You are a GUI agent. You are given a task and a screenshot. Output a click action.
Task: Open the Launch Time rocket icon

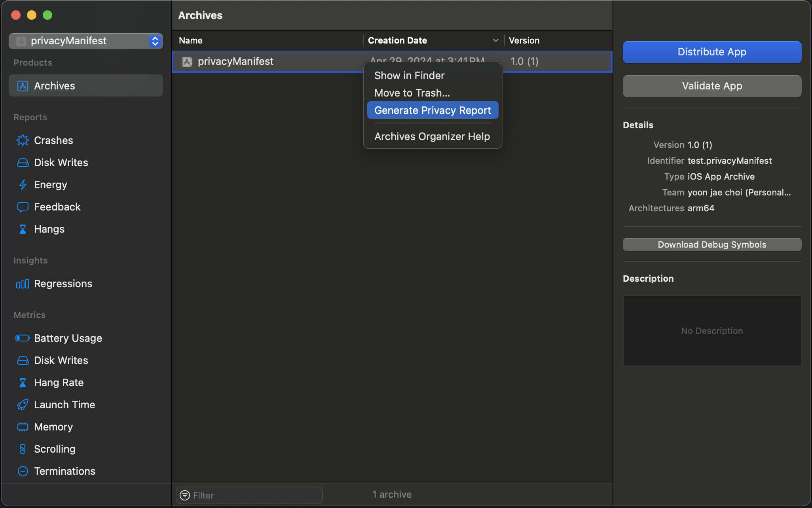(23, 405)
